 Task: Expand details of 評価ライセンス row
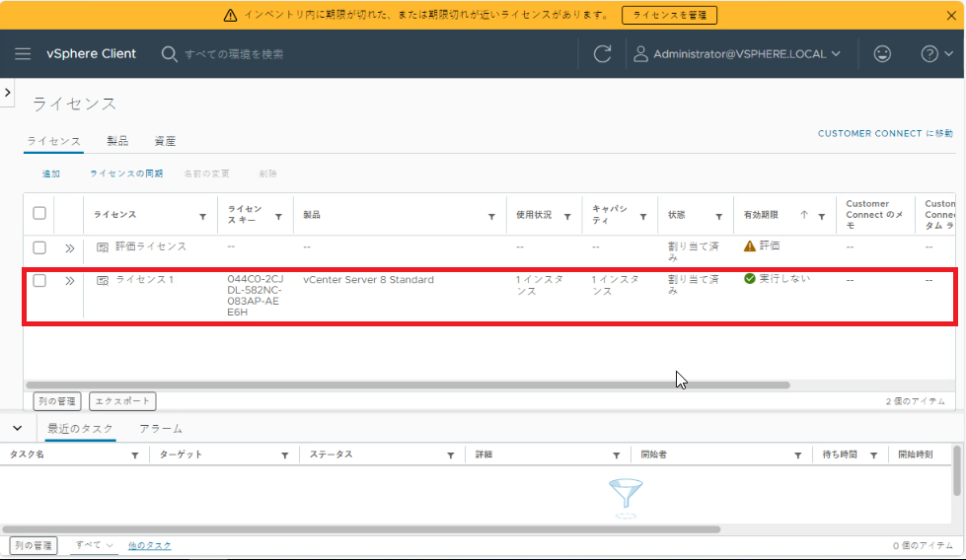click(x=70, y=248)
